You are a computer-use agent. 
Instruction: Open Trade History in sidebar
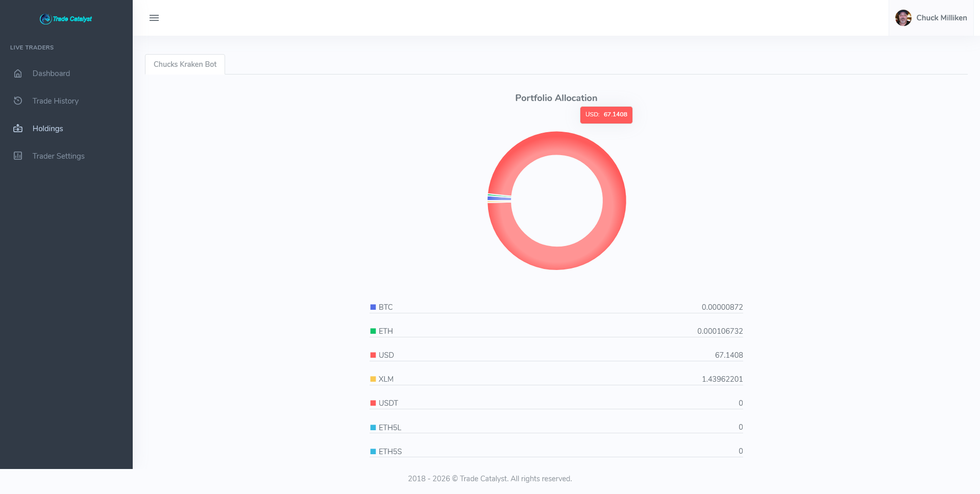pyautogui.click(x=56, y=101)
